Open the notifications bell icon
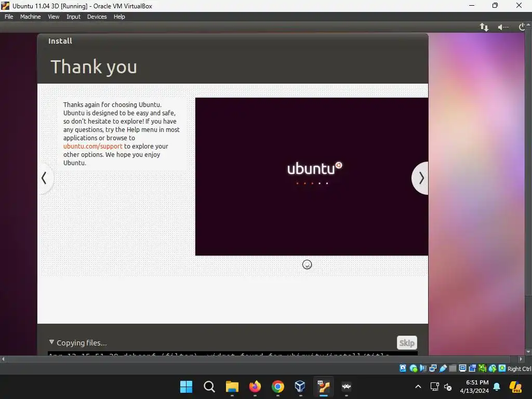Image resolution: width=532 pixels, height=399 pixels. click(x=497, y=387)
